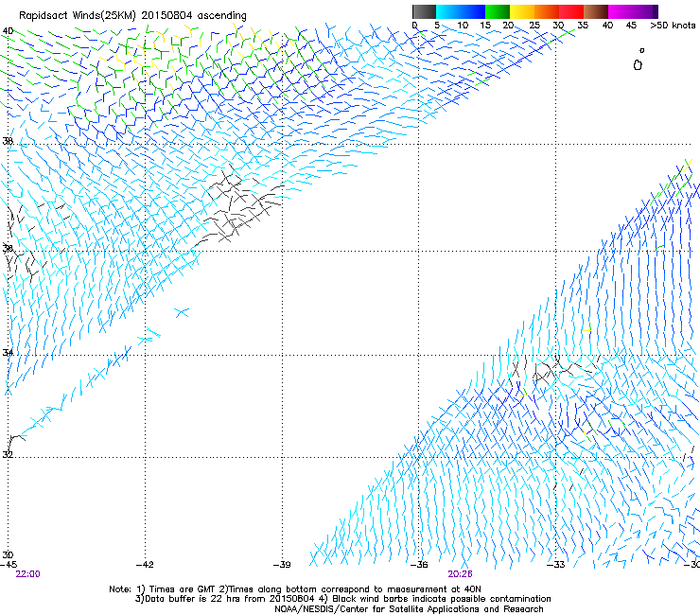Click the small island outline above the larger island
Screen dimensions: 700x615
[x=642, y=50]
